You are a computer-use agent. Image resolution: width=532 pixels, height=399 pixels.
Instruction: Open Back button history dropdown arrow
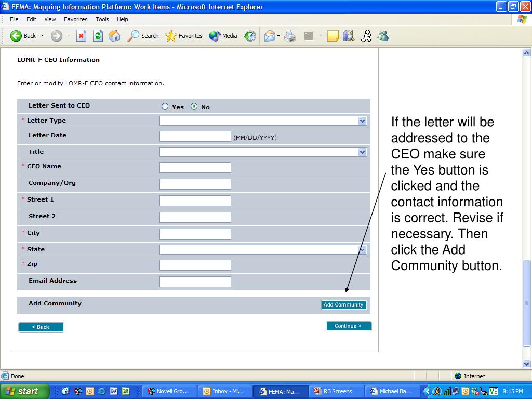[x=43, y=36]
